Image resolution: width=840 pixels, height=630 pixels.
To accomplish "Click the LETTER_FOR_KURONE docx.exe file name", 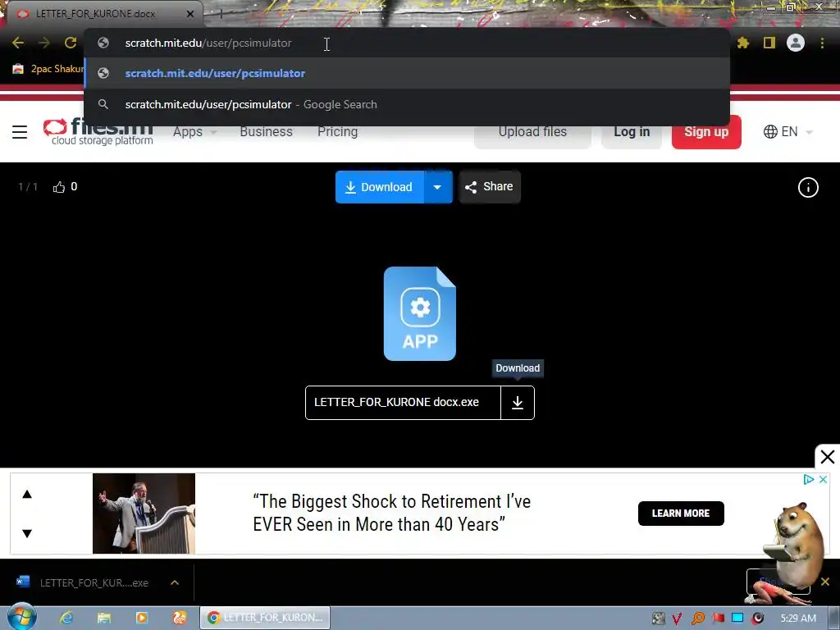I will (396, 402).
